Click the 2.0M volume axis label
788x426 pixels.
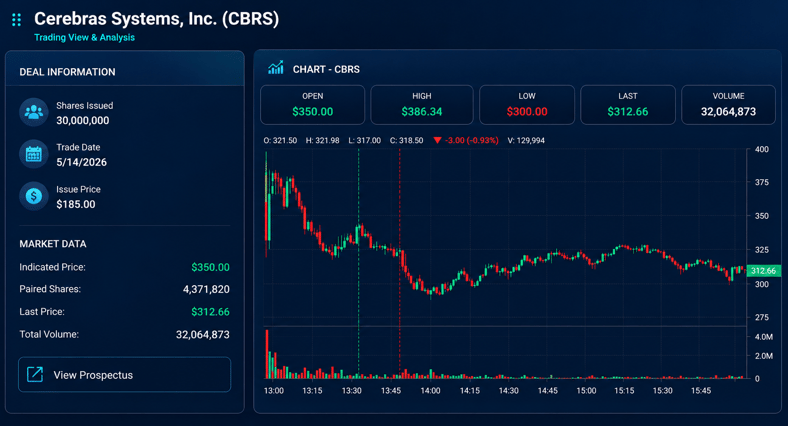pyautogui.click(x=763, y=356)
